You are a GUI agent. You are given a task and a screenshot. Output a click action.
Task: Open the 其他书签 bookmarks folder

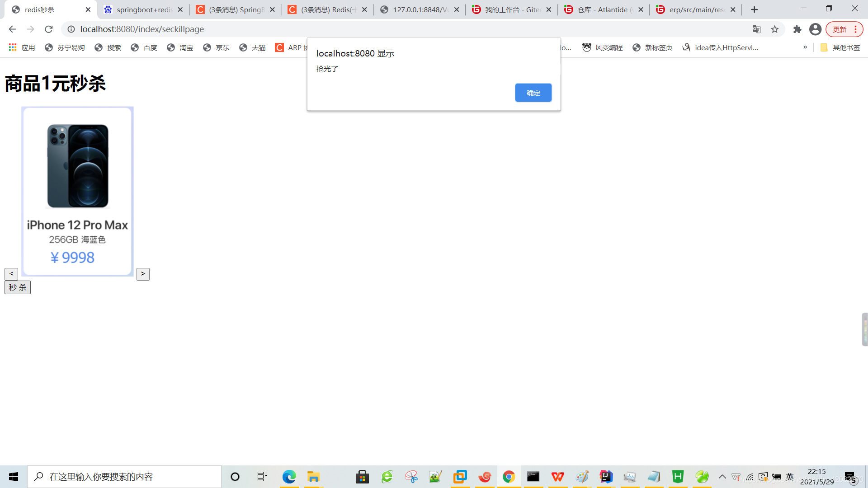(x=840, y=47)
